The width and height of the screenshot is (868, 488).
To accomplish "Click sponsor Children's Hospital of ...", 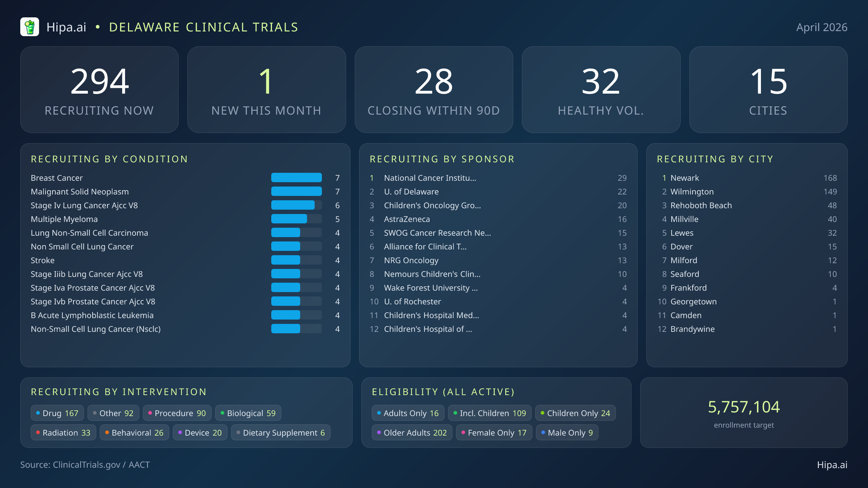I will pyautogui.click(x=498, y=329).
